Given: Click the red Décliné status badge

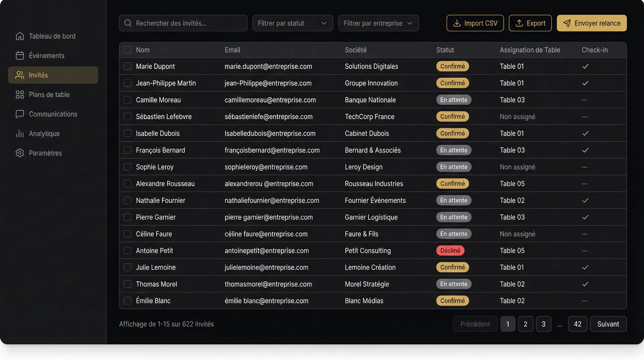Looking at the screenshot, I should tap(450, 251).
